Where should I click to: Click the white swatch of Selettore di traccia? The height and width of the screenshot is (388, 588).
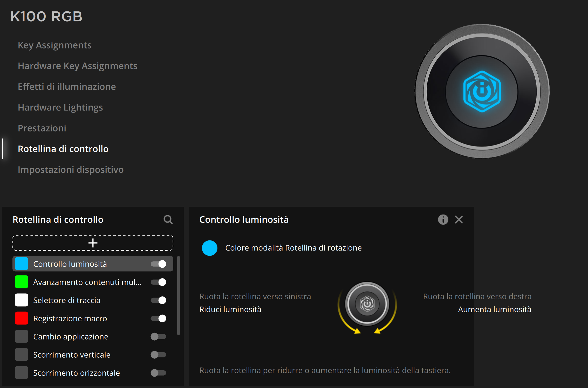coord(22,300)
